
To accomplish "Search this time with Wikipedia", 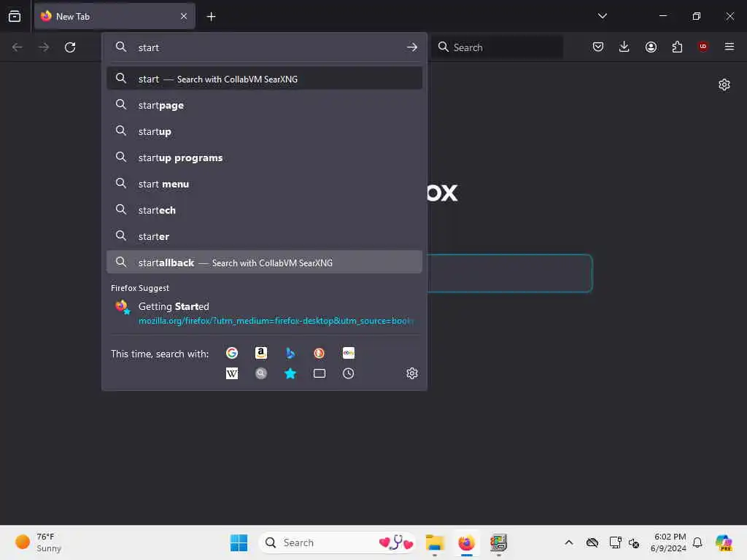I will click(x=232, y=373).
